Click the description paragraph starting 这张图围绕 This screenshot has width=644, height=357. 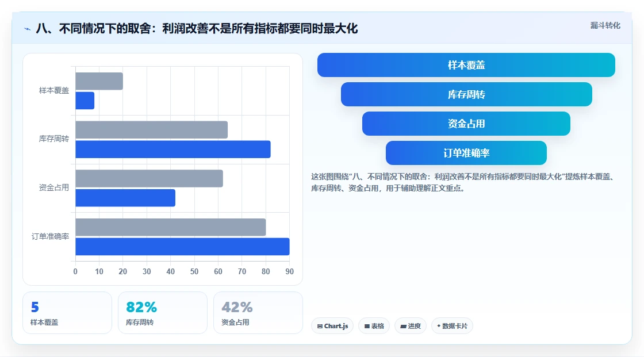[463, 182]
